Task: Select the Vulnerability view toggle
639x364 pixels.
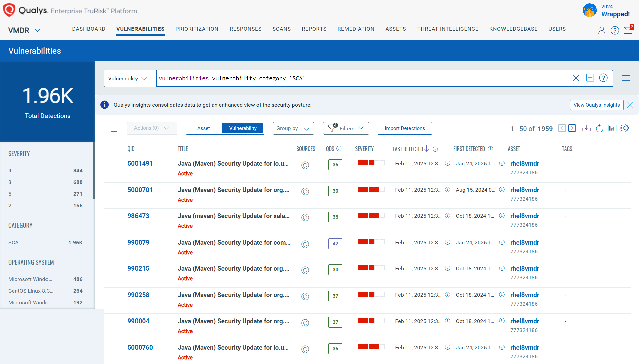Action: click(x=243, y=128)
